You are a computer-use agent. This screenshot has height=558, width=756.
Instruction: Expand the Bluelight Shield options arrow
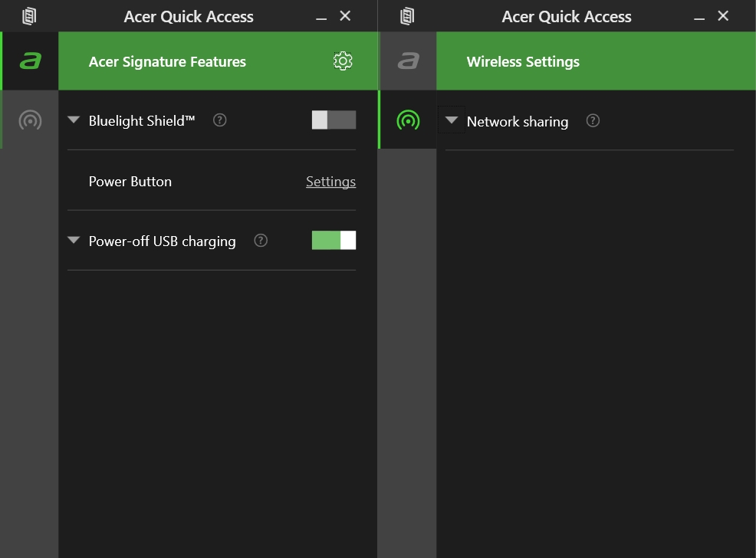click(74, 120)
